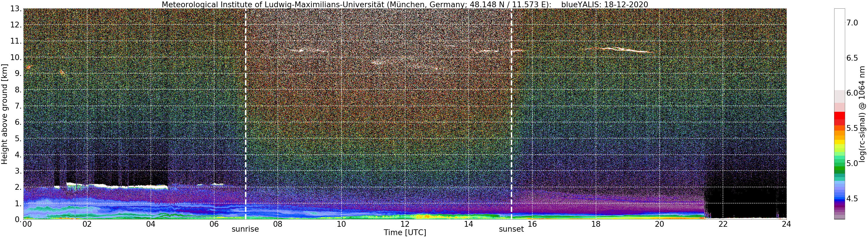This screenshot has height=238, width=868.
Task: Click the colorbar tick label 6.5
Action: pos(852,58)
